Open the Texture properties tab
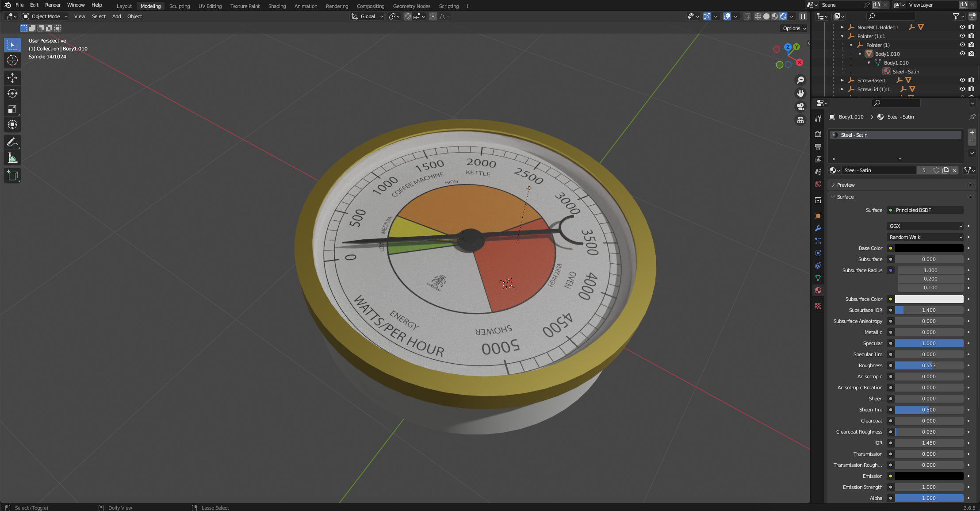Viewport: 980px width, 511px height. tap(818, 306)
